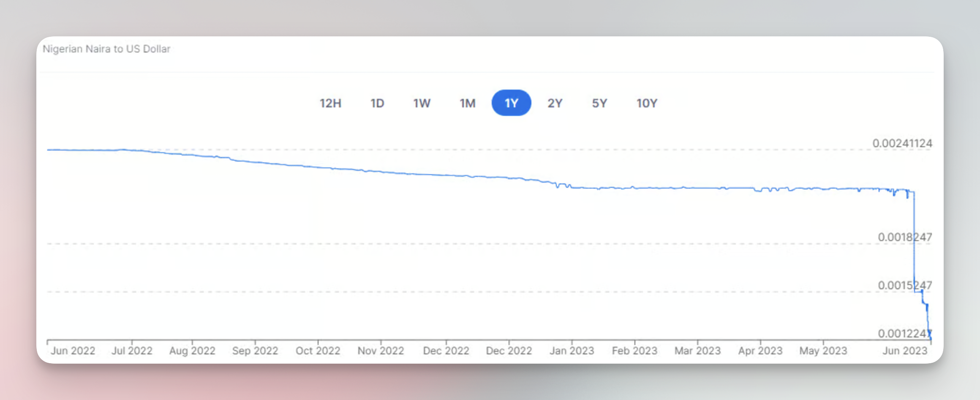The height and width of the screenshot is (400, 980).
Task: Click the Jan 2023 x-axis label
Action: coord(572,351)
